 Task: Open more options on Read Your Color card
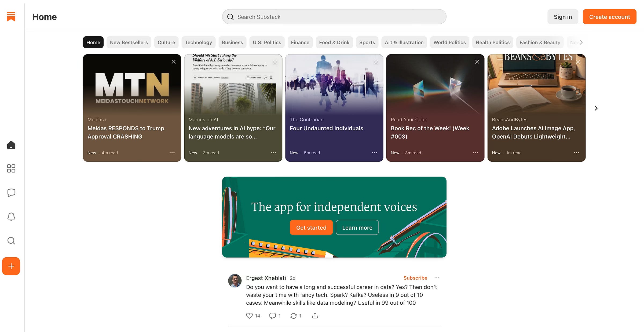click(x=476, y=153)
